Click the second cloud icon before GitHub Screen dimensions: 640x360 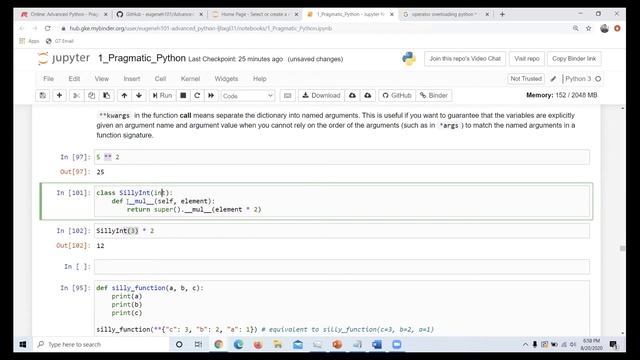pyautogui.click(x=368, y=96)
